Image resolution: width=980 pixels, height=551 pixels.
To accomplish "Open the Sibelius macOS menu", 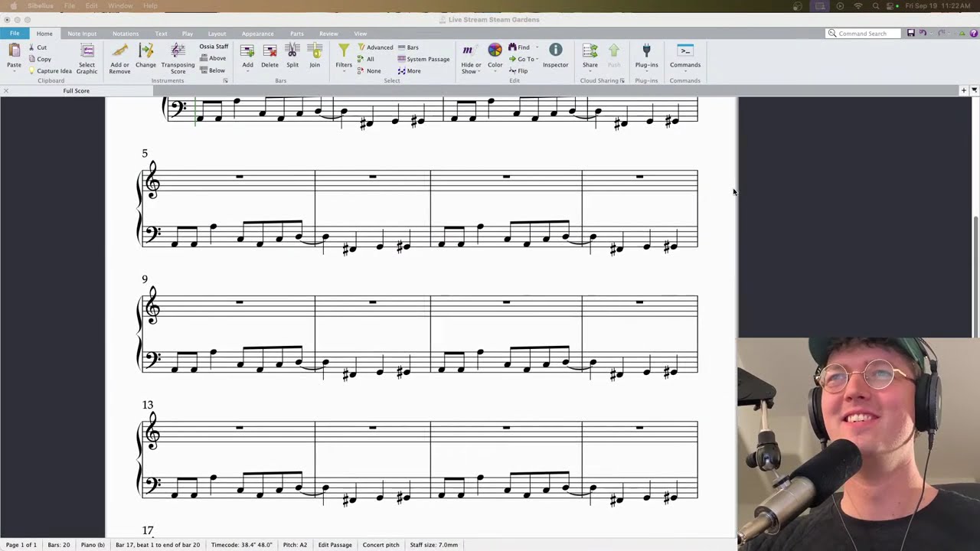I will [41, 5].
